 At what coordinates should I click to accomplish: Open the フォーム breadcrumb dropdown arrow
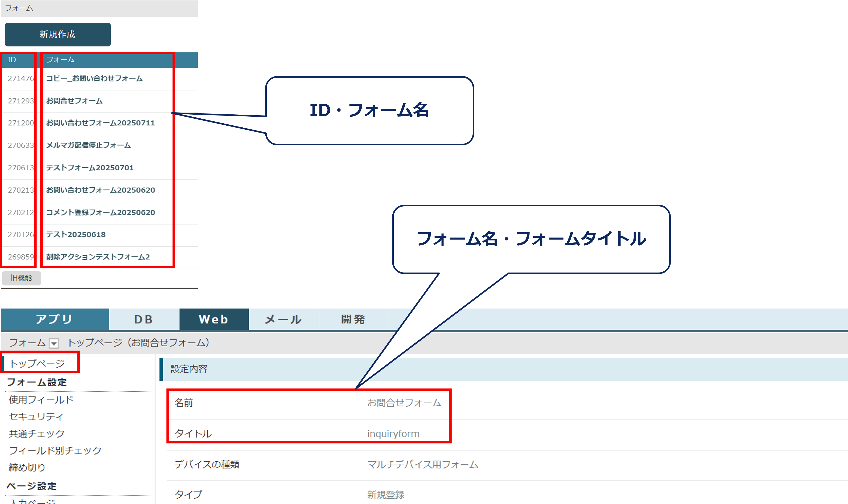[54, 343]
